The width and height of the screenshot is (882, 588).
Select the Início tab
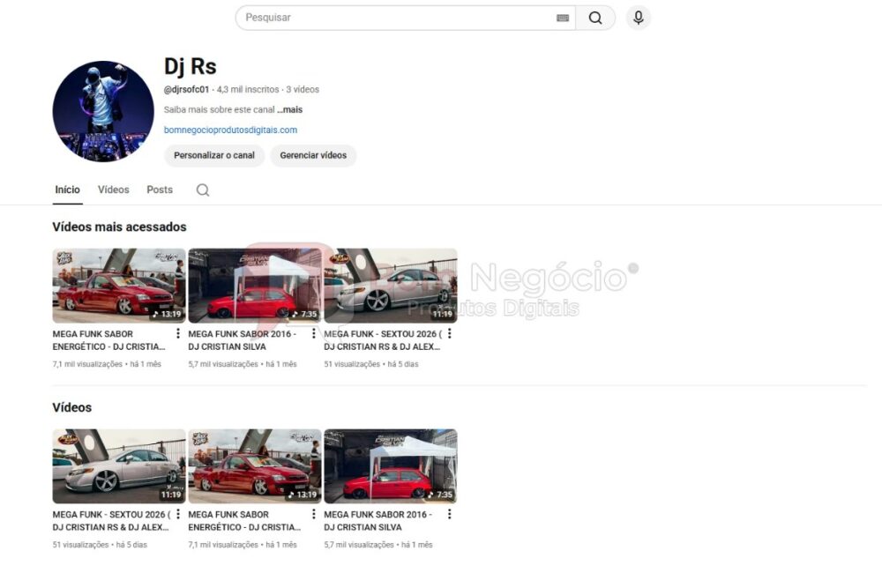click(x=67, y=190)
